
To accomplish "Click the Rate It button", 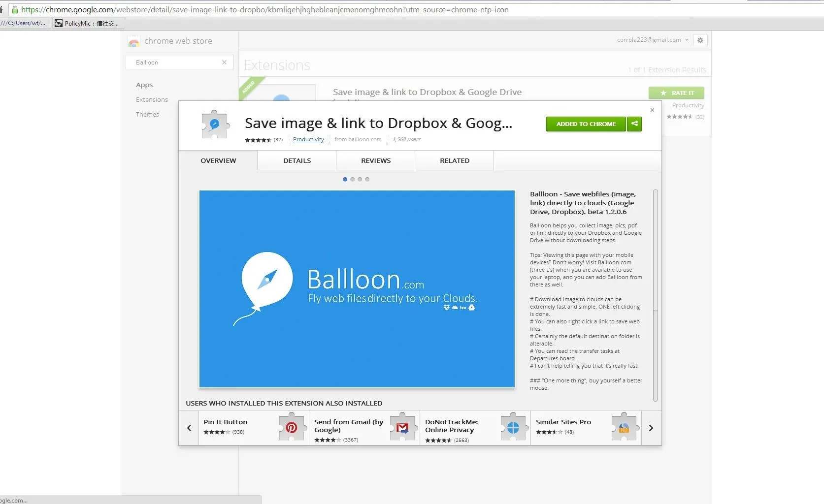I will pos(676,93).
